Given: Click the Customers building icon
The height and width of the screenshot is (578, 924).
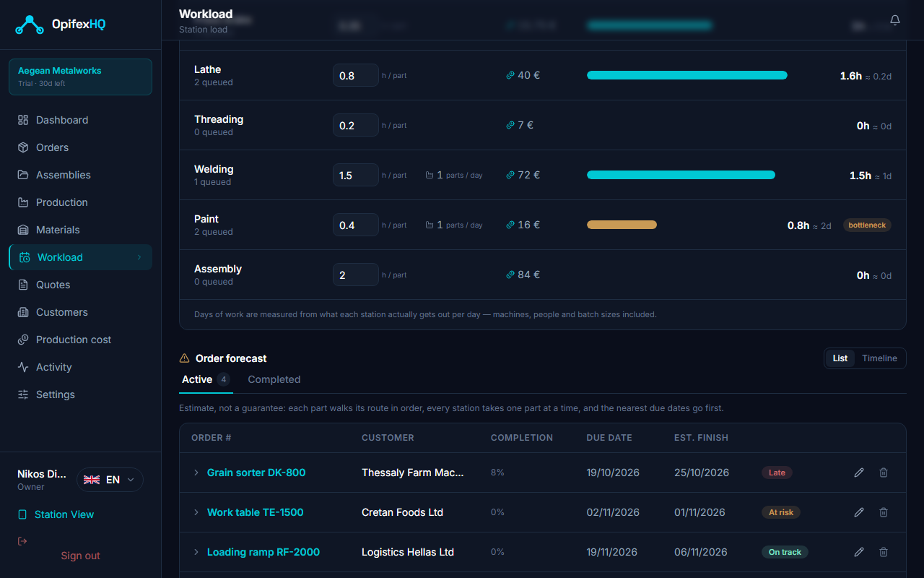Looking at the screenshot, I should tap(23, 312).
